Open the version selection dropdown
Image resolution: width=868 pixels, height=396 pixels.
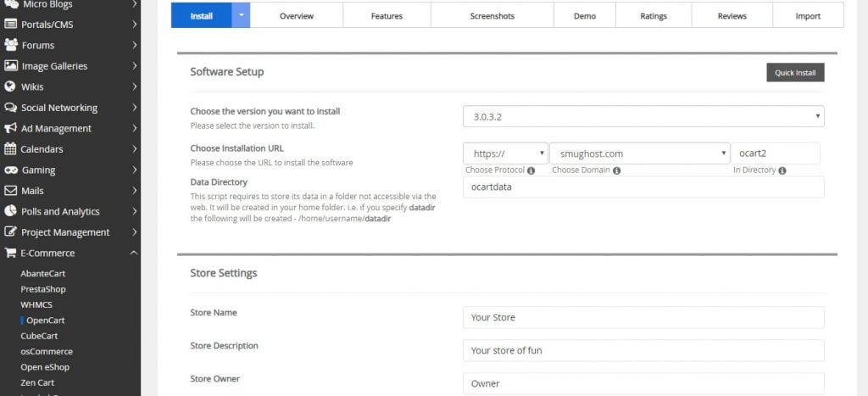[643, 116]
